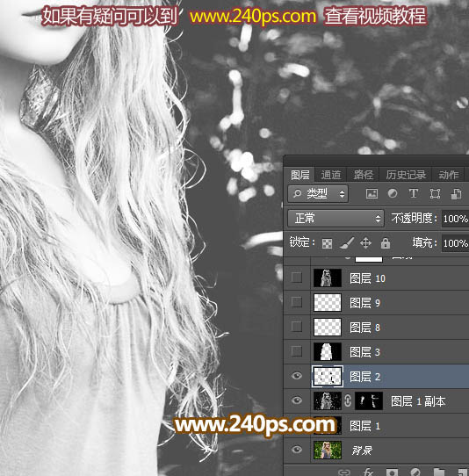Lock image pixels brush icon
Image resolution: width=469 pixels, height=476 pixels.
[x=346, y=243]
